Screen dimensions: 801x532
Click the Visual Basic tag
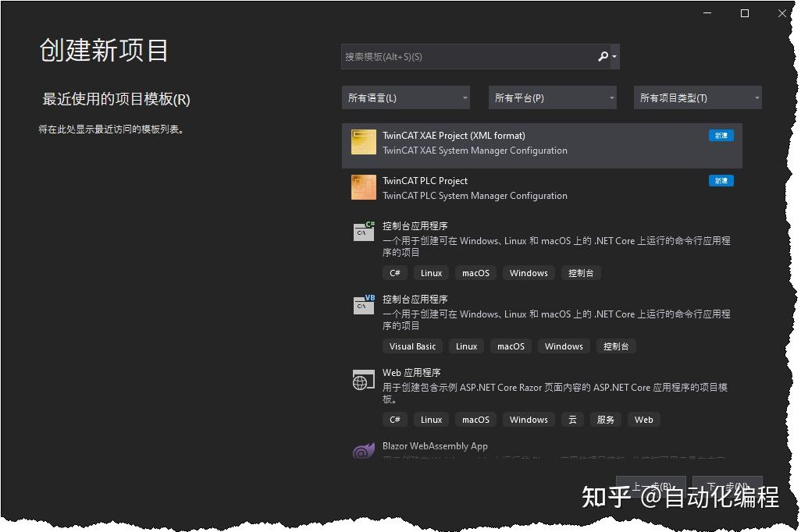coord(412,346)
